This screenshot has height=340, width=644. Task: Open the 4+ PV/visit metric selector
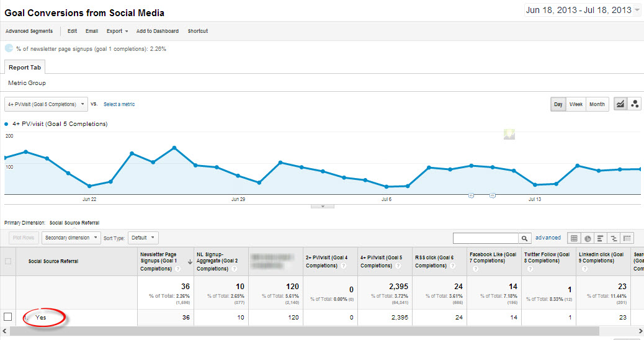(x=46, y=104)
